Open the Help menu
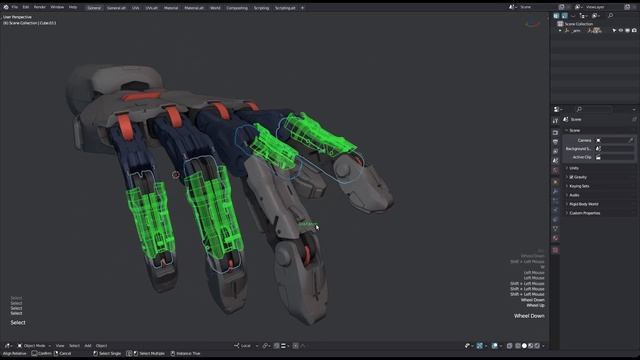640x360 pixels. (x=73, y=7)
